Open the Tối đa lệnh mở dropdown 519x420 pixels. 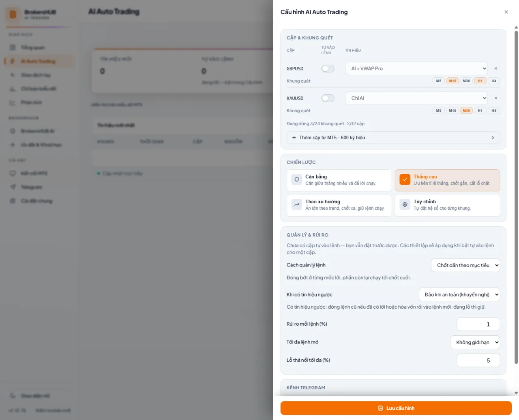tap(475, 342)
